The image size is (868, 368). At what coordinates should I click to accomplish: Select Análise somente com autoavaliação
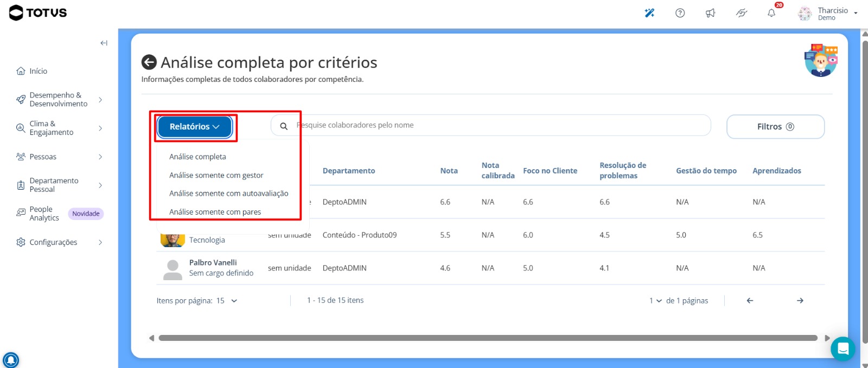(x=228, y=193)
